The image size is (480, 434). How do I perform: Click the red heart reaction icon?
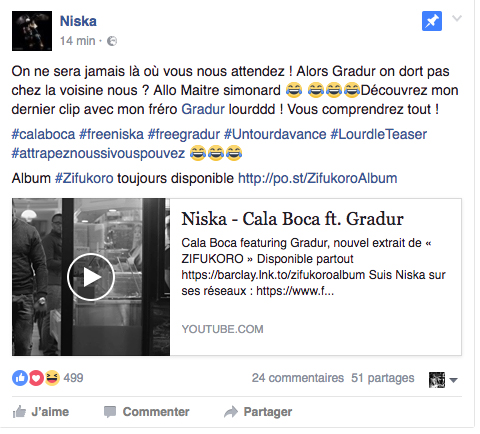(x=36, y=378)
